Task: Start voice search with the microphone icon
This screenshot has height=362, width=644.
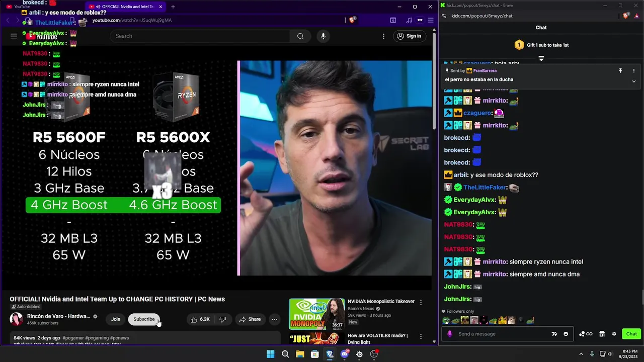Action: click(323, 36)
